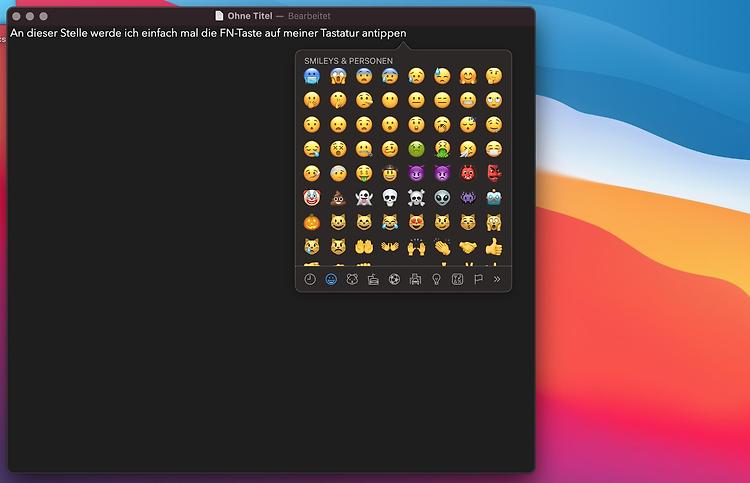Pick the skull and crossbones emoji
Image resolution: width=750 pixels, height=483 pixels.
[416, 198]
